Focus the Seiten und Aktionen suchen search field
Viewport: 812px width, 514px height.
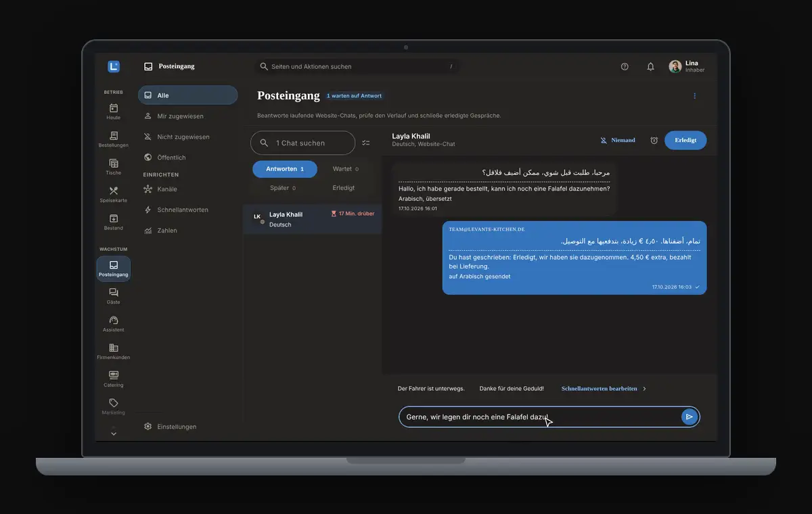357,66
